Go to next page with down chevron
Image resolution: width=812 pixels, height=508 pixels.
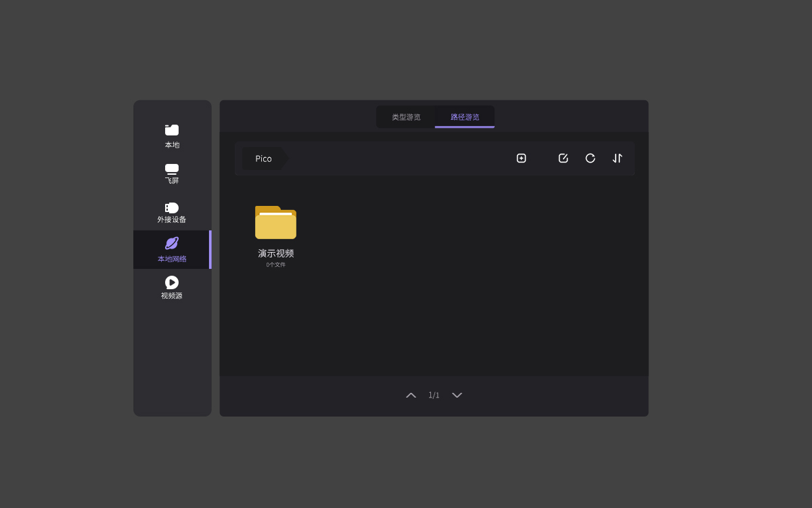pos(457,395)
